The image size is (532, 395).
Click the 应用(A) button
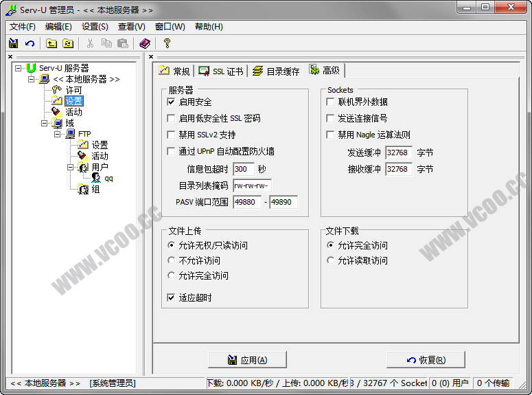tap(247, 360)
